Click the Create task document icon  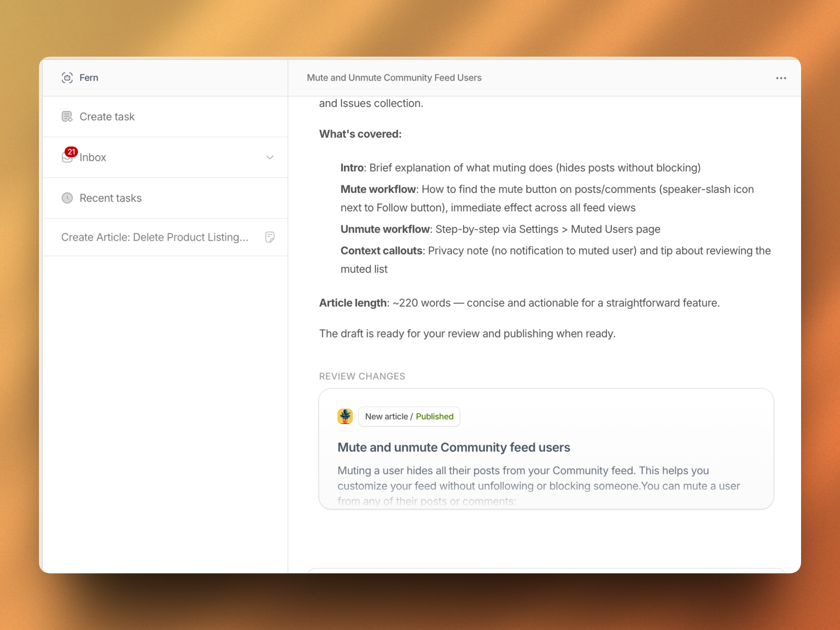tap(67, 116)
